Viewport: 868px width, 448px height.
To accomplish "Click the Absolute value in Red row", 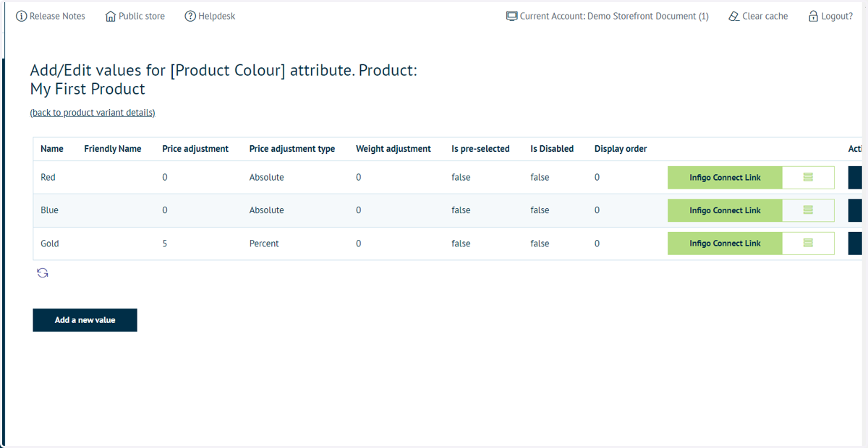I will click(267, 178).
